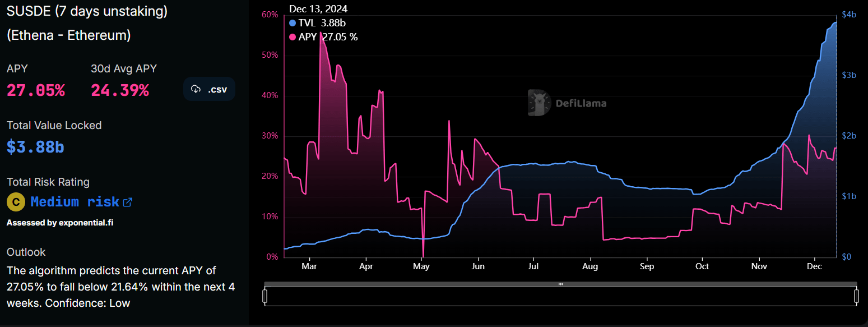Select the "SUSDE (7 days unstaking)" title
The height and width of the screenshot is (327, 868).
(x=87, y=11)
